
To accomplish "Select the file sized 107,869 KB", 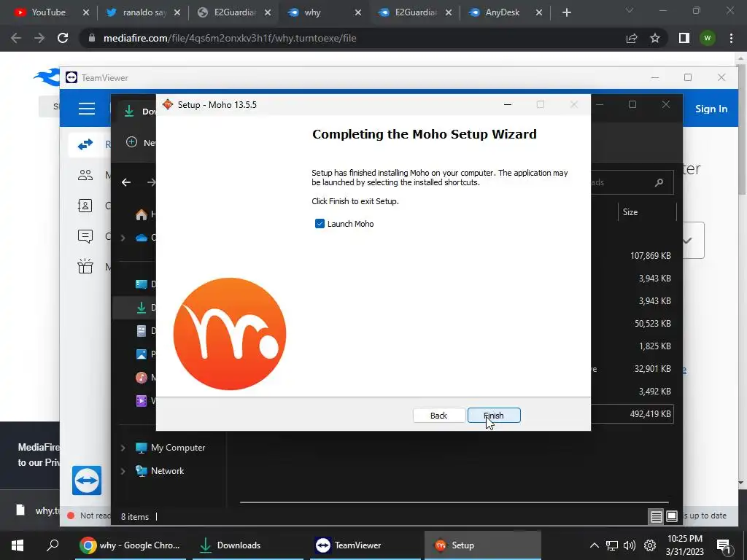I will [x=650, y=256].
